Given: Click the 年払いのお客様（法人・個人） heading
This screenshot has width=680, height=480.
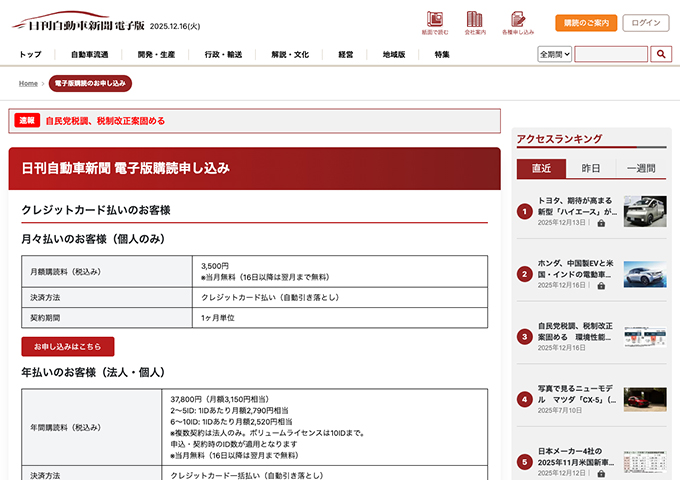Looking at the screenshot, I should 93,372.
